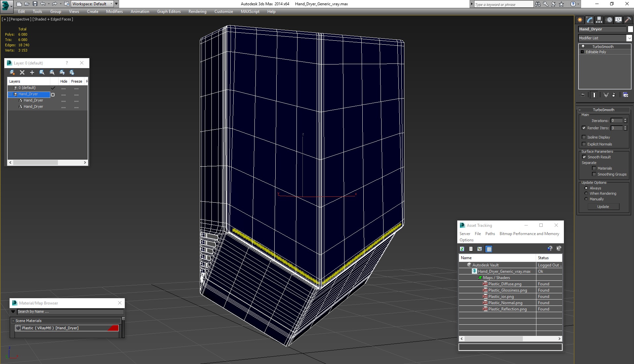Open the MAXScript menu
This screenshot has width=634, height=364.
pyautogui.click(x=250, y=12)
